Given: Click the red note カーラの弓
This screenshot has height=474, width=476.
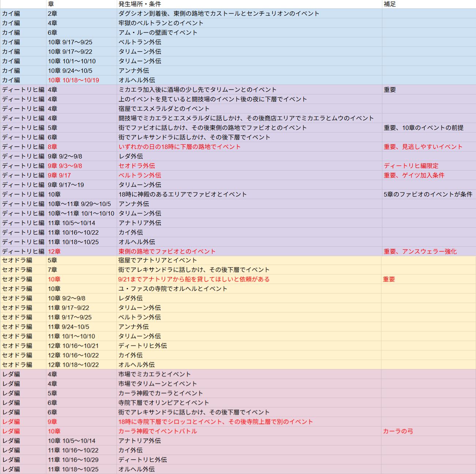Looking at the screenshot, I should pos(429,431).
